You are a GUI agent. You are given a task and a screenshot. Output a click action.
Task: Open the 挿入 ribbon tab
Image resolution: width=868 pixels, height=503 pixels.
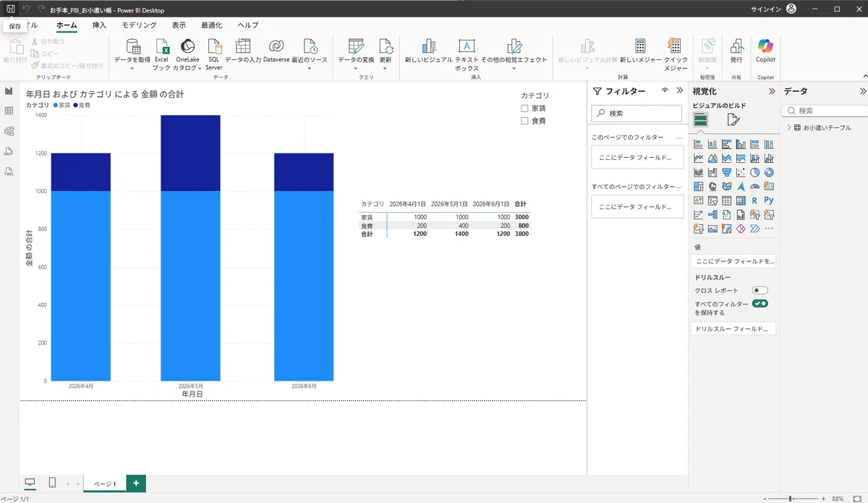tap(99, 25)
